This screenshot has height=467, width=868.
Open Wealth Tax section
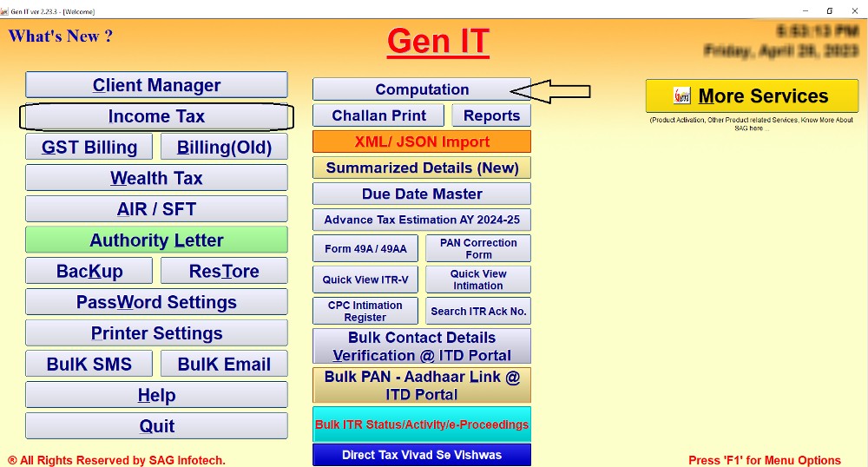tap(156, 178)
